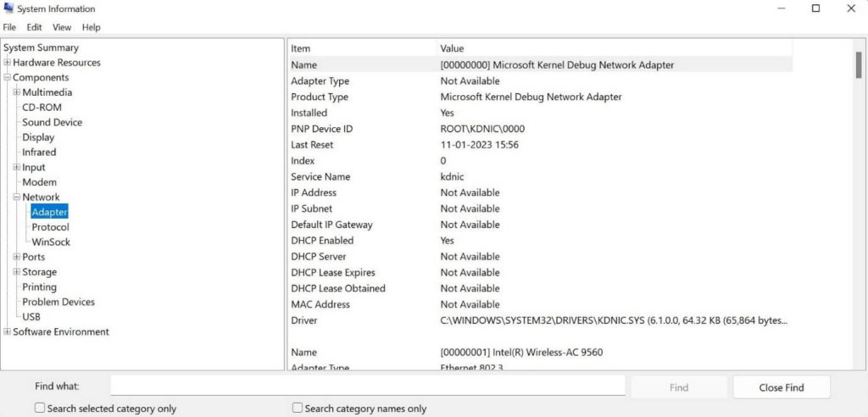Image resolution: width=868 pixels, height=417 pixels.
Task: Click the KDNIC.SYS driver path value
Action: tap(614, 320)
